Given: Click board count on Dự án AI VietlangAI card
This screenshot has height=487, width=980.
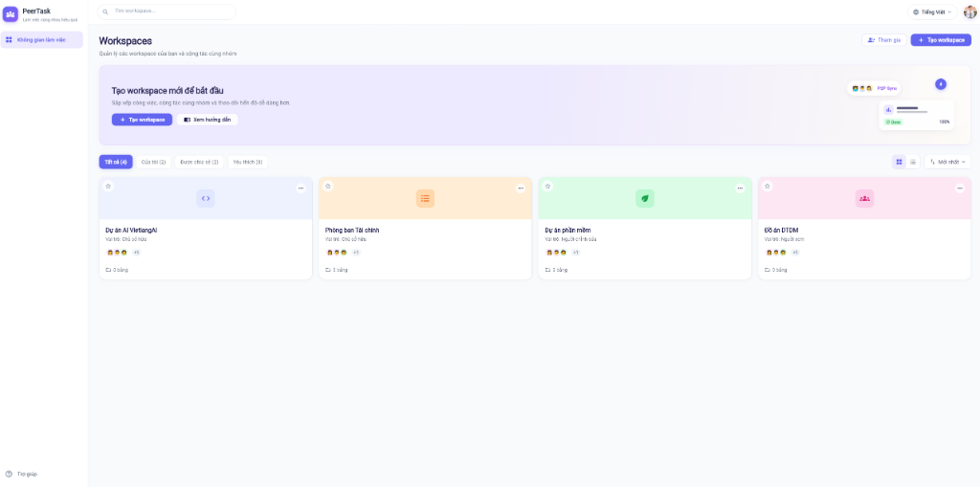Looking at the screenshot, I should click(117, 270).
